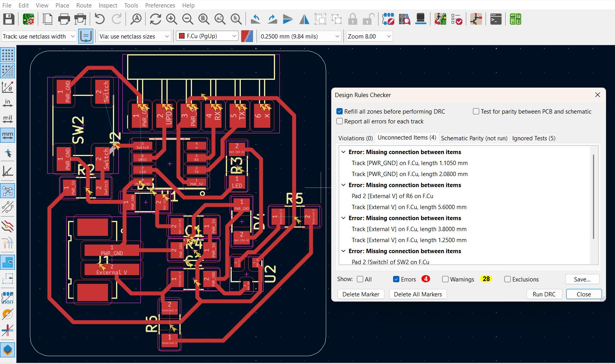The width and height of the screenshot is (615, 364).
Task: Switch to Ignored Tests (5) tab
Action: point(534,138)
